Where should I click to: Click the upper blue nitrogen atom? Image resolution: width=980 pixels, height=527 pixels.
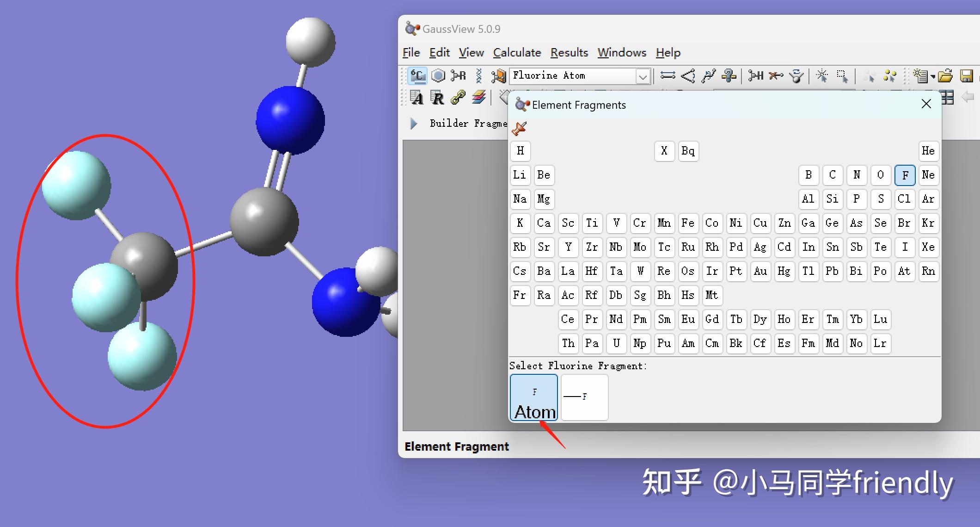[290, 120]
